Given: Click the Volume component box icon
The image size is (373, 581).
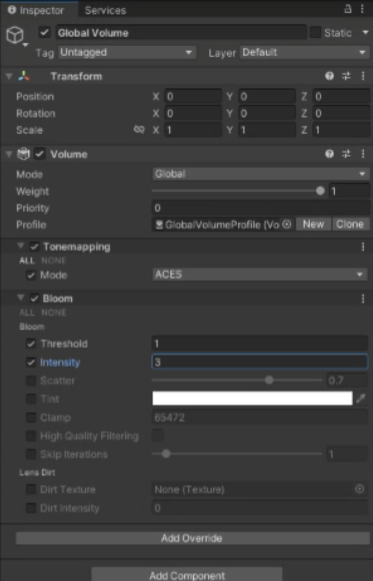Looking at the screenshot, I should [x=23, y=154].
